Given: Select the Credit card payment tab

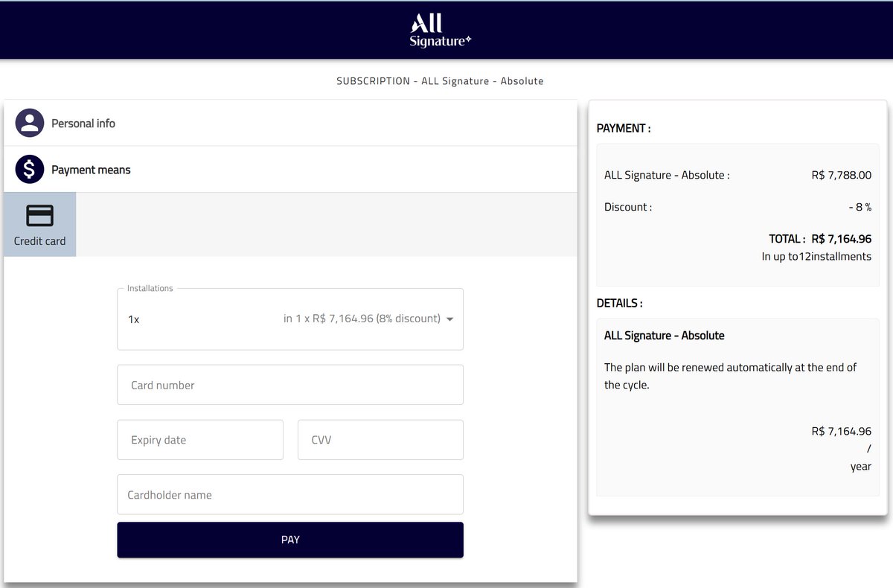Looking at the screenshot, I should [39, 225].
